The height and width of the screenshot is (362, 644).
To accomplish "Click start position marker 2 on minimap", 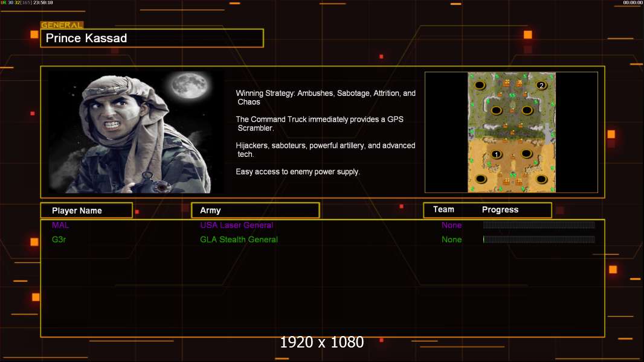I will 541,85.
